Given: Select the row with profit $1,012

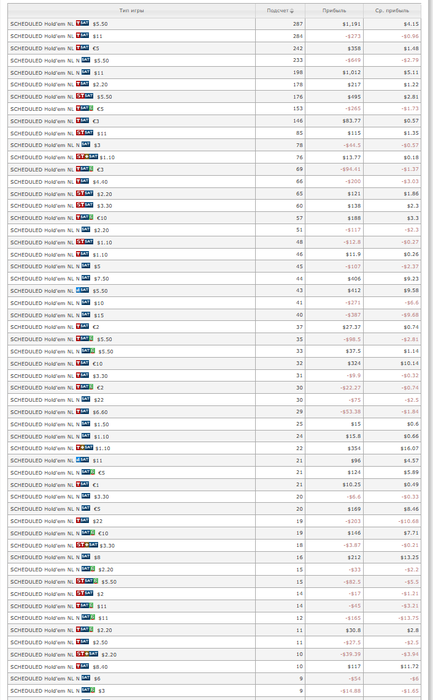Looking at the screenshot, I should coord(214,72).
